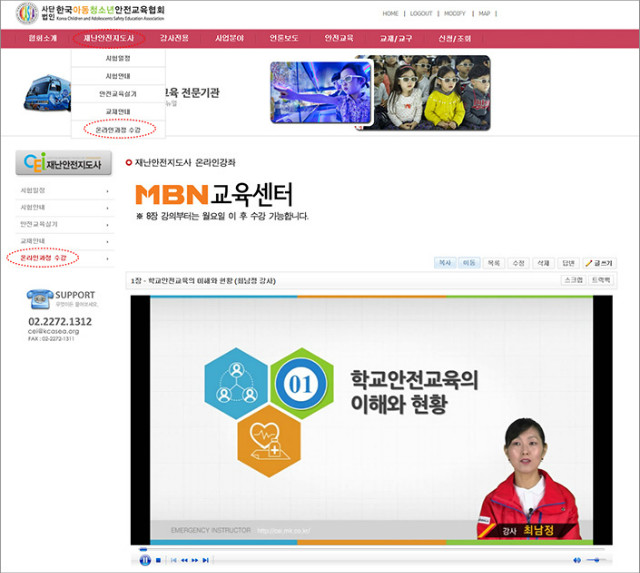Select 시험일정 in the dropdown submenu
The height and width of the screenshot is (573, 640).
(x=118, y=58)
